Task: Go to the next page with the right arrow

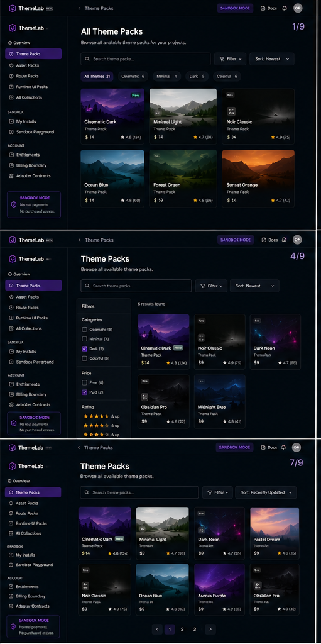Action: coord(210,629)
